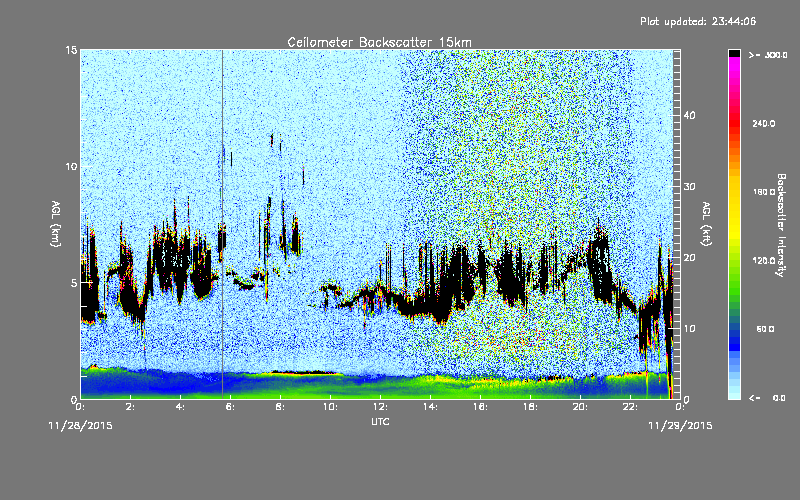Viewport: 800px width, 500px height.
Task: Select the "180.0" colorbar label
Action: pyautogui.click(x=764, y=192)
